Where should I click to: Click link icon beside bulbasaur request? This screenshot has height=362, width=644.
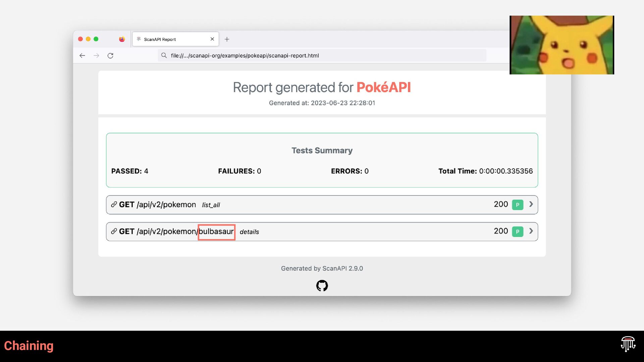114,231
